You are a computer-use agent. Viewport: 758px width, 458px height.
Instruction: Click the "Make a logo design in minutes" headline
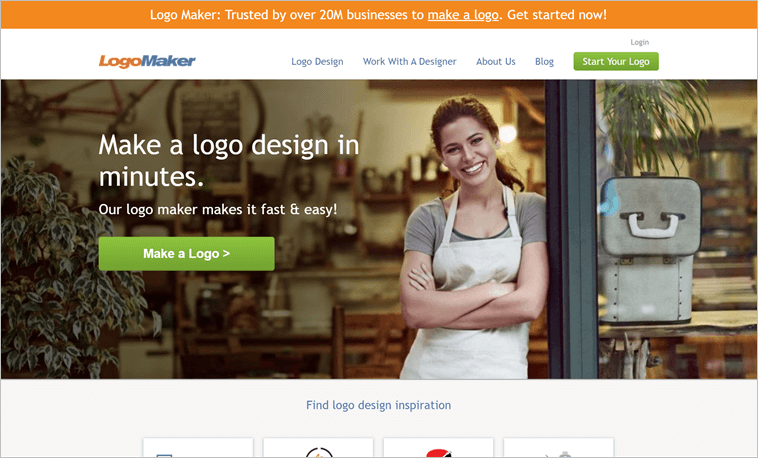(x=228, y=160)
